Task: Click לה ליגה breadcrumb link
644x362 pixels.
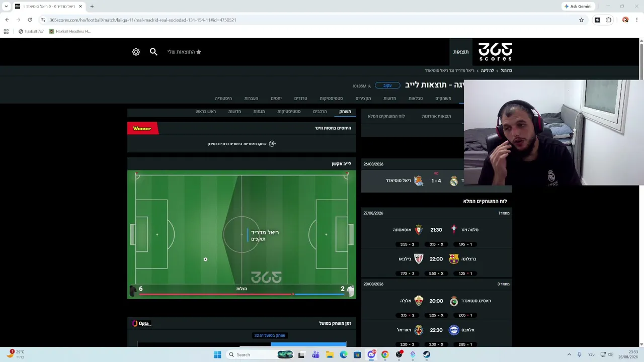Action: 488,70
